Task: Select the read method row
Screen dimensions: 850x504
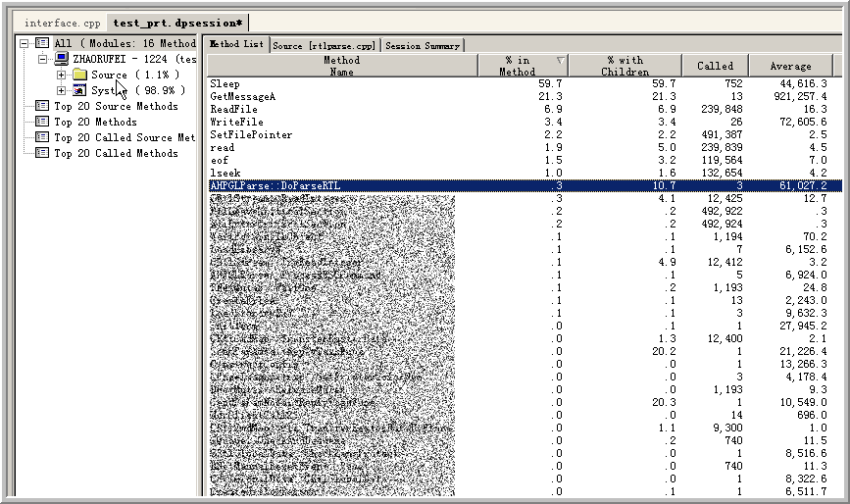Action: tap(525, 147)
